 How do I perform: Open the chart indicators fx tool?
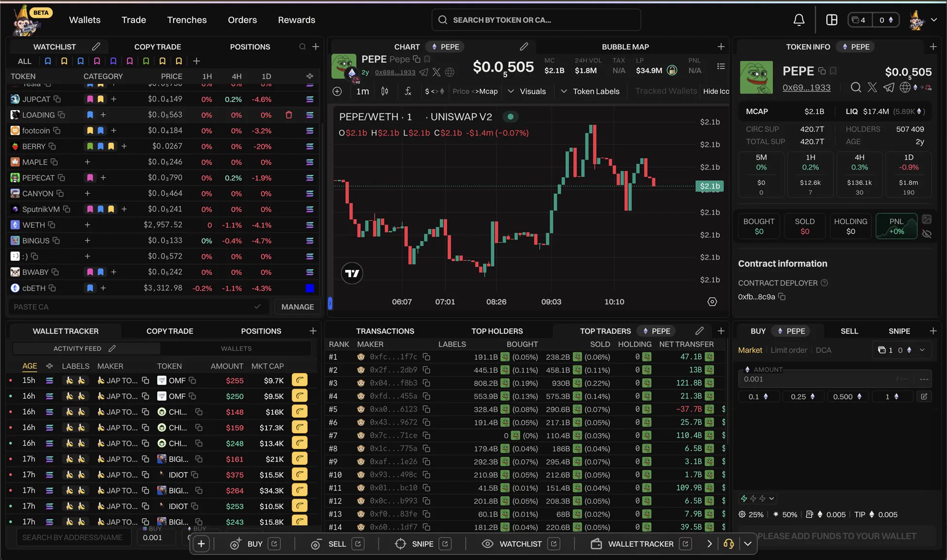(408, 91)
